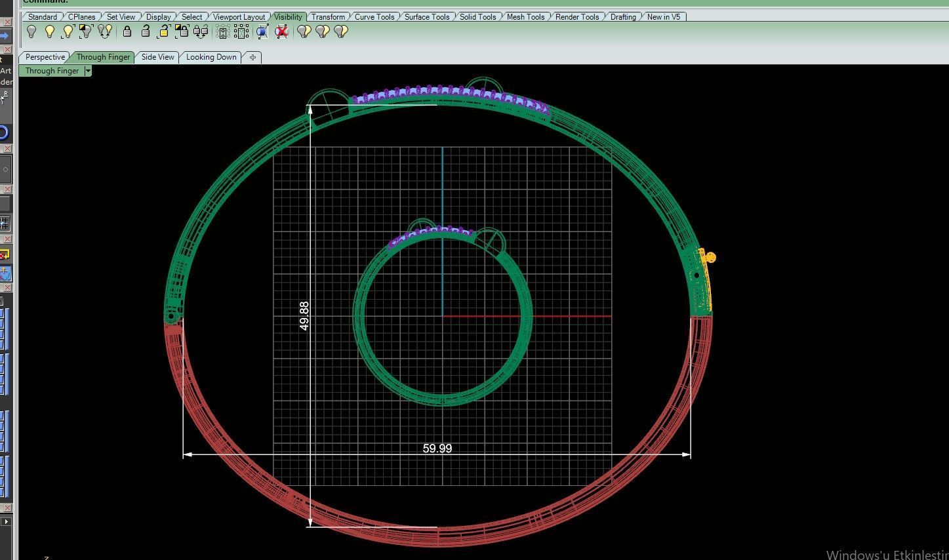
Task: Click the active Visibility toolbar tab
Action: (x=288, y=16)
